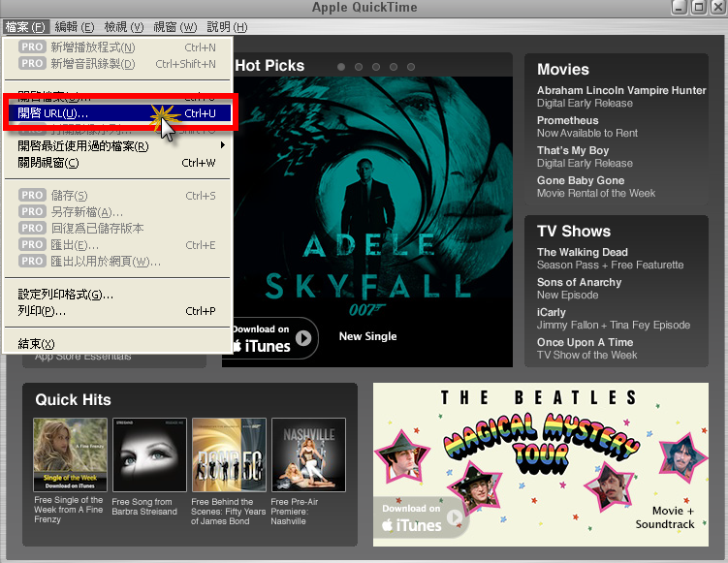The width and height of the screenshot is (728, 563).
Task: Select 匯出(E)... PRO entry
Action: pyautogui.click(x=118, y=245)
